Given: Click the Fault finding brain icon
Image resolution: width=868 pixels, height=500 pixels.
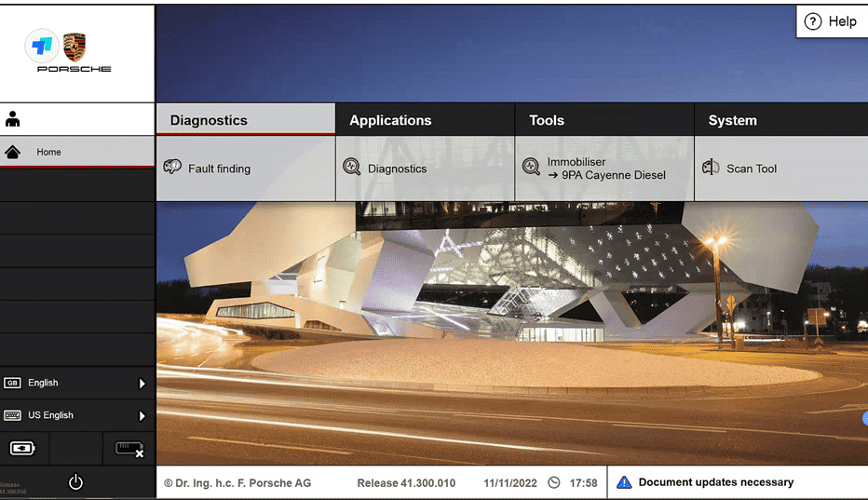Looking at the screenshot, I should coord(172,167).
